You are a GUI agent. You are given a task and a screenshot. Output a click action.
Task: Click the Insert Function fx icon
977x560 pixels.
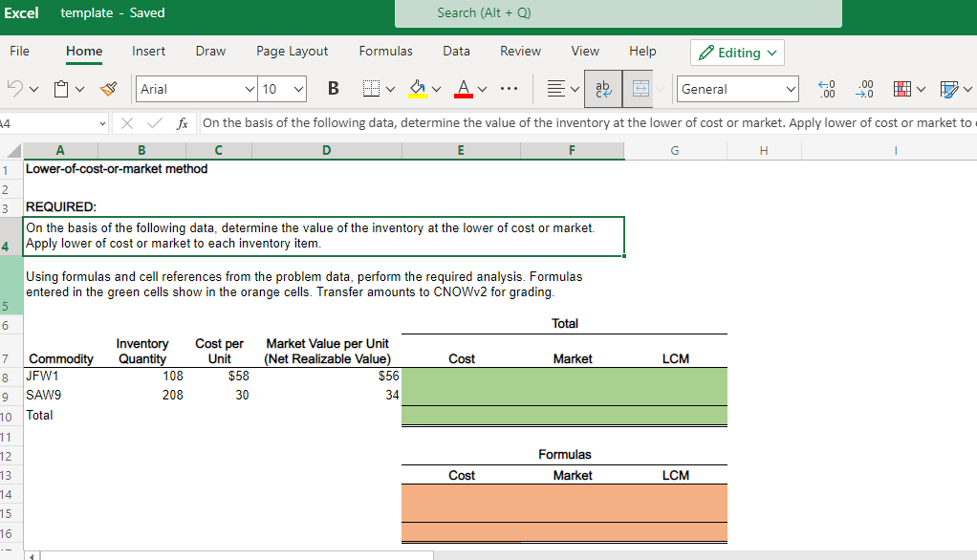[181, 122]
